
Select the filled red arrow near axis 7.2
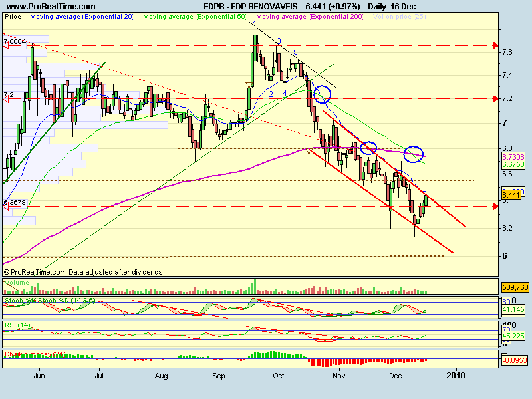495,99
